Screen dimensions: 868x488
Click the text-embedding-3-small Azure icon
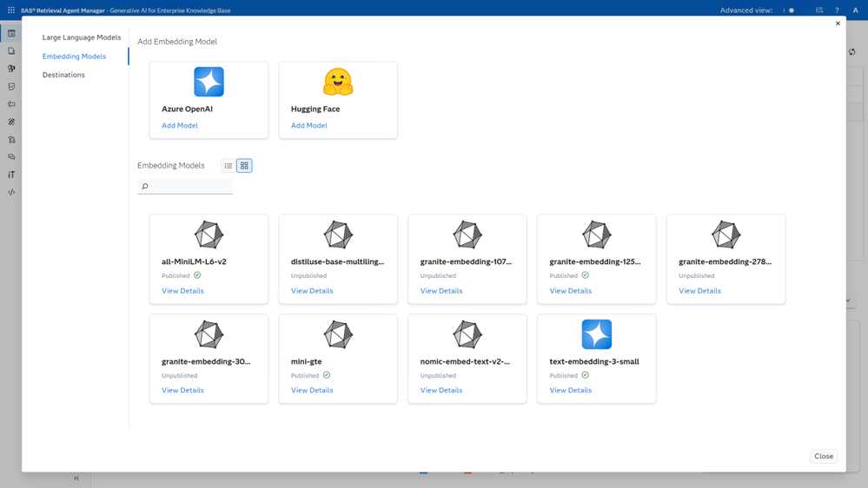click(597, 334)
